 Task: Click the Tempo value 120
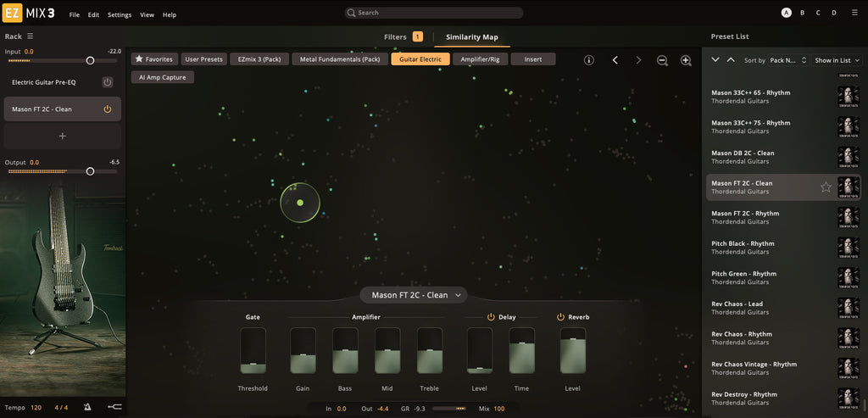pos(36,408)
